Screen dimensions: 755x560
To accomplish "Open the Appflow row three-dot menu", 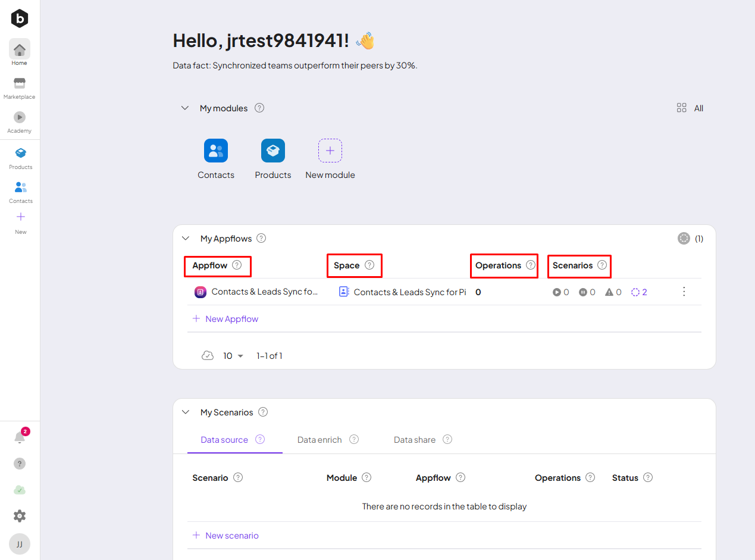I will pos(684,292).
